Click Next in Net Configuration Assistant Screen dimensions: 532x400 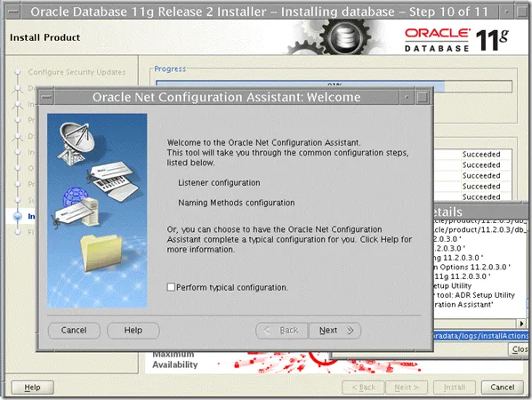(335, 330)
